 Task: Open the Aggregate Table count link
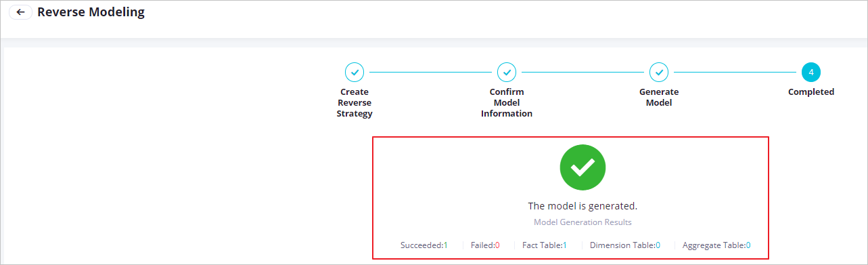(x=748, y=245)
